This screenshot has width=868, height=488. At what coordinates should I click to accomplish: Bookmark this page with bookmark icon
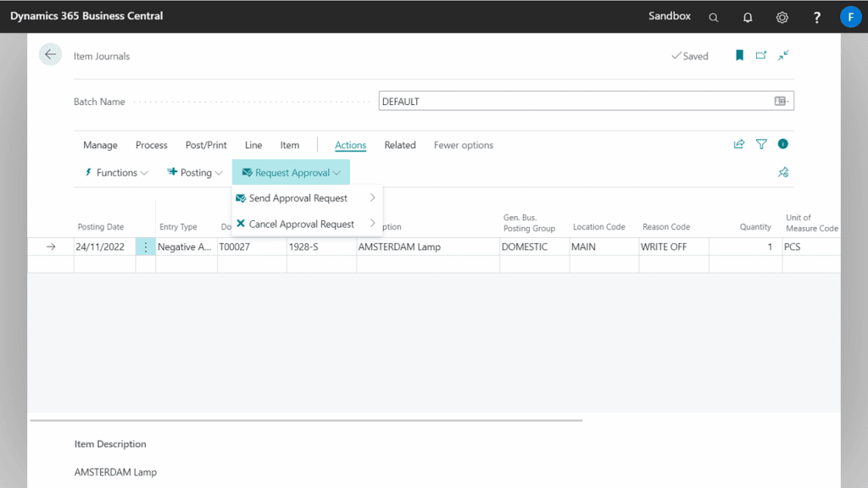tap(739, 56)
